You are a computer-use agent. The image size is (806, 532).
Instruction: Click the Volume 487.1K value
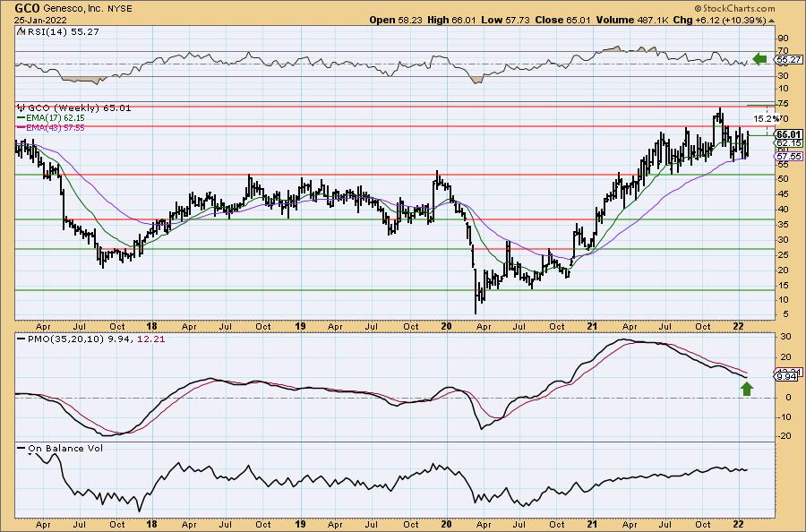click(632, 20)
